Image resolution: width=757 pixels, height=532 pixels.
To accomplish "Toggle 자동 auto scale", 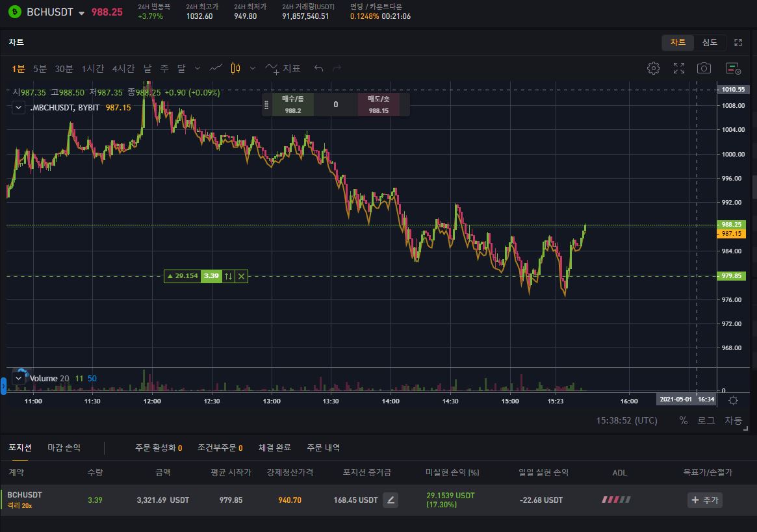I will (733, 420).
